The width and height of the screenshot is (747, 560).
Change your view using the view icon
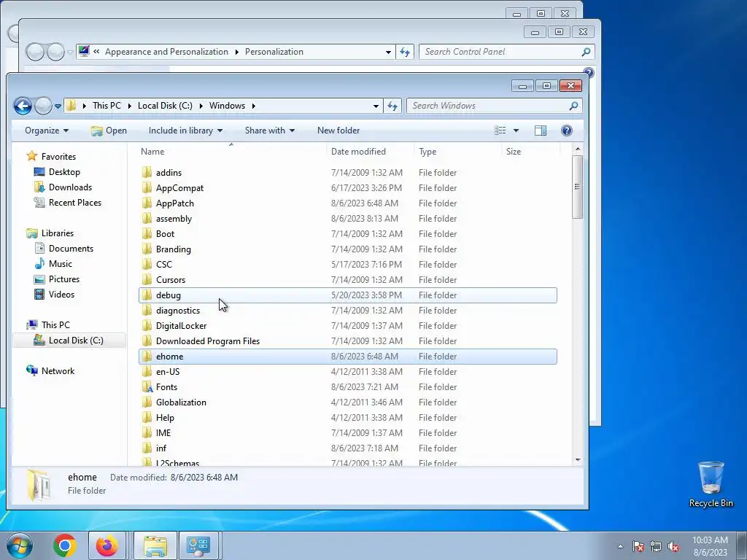click(500, 131)
